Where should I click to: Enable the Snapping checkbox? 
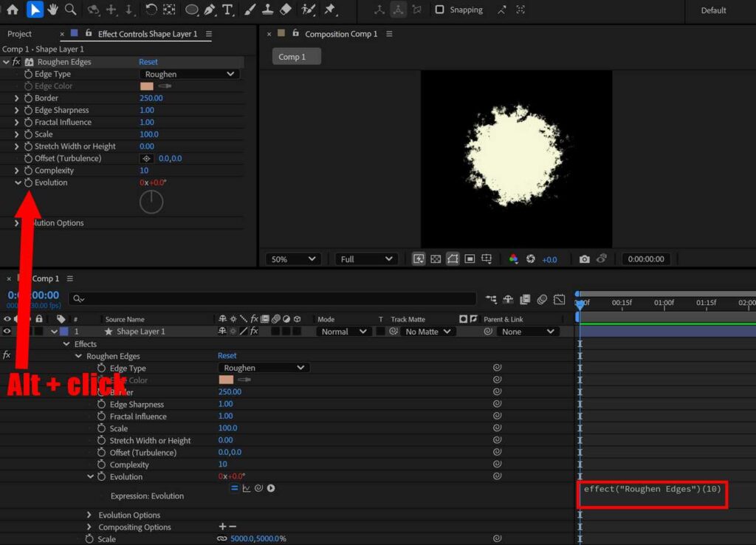coord(439,10)
